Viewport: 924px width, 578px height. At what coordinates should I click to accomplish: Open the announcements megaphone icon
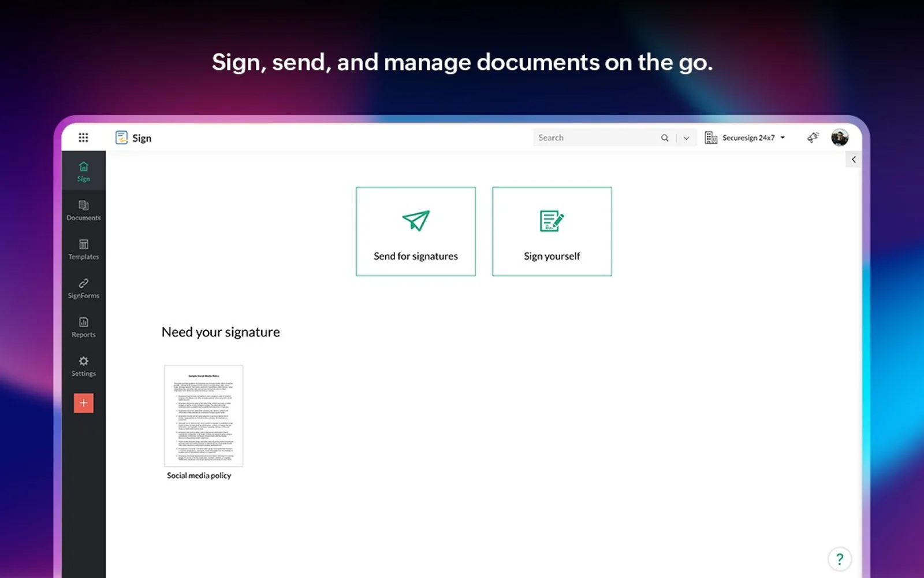point(813,138)
